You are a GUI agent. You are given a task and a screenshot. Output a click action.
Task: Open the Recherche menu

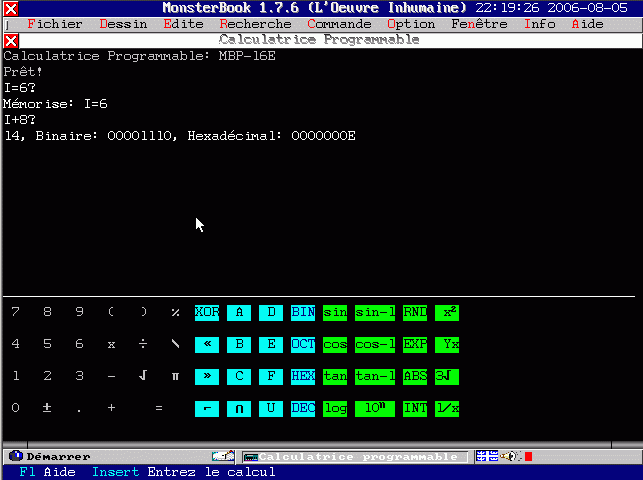(x=255, y=24)
